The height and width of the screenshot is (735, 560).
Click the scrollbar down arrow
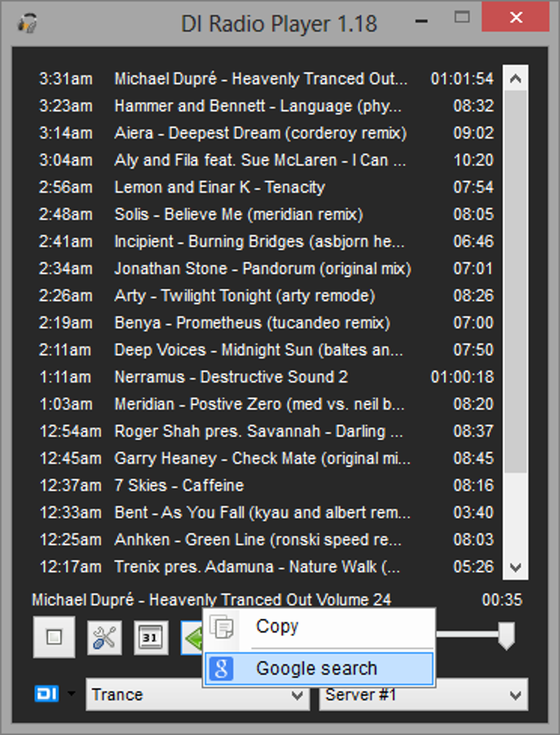click(x=515, y=567)
